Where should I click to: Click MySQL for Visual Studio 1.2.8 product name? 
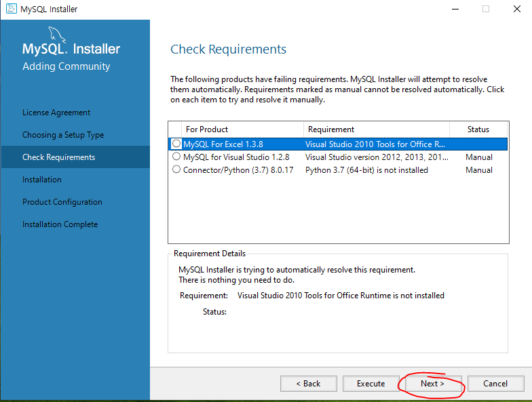pyautogui.click(x=236, y=157)
